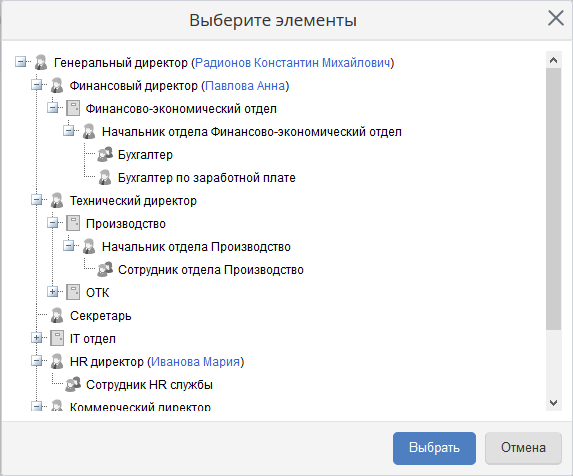Click the Выбрать button
The image size is (573, 476).
coord(434,448)
